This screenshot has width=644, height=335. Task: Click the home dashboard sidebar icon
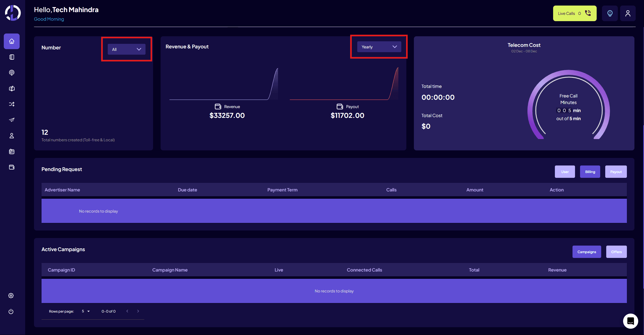coord(12,41)
